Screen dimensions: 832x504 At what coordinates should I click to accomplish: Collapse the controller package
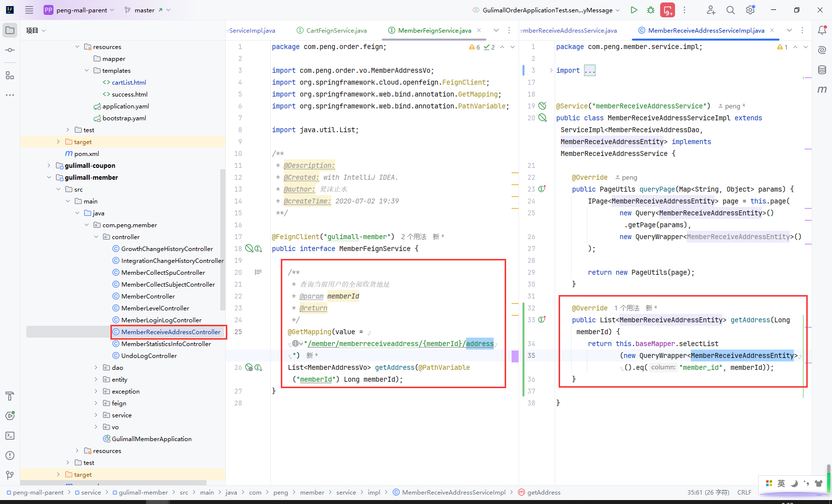point(96,237)
